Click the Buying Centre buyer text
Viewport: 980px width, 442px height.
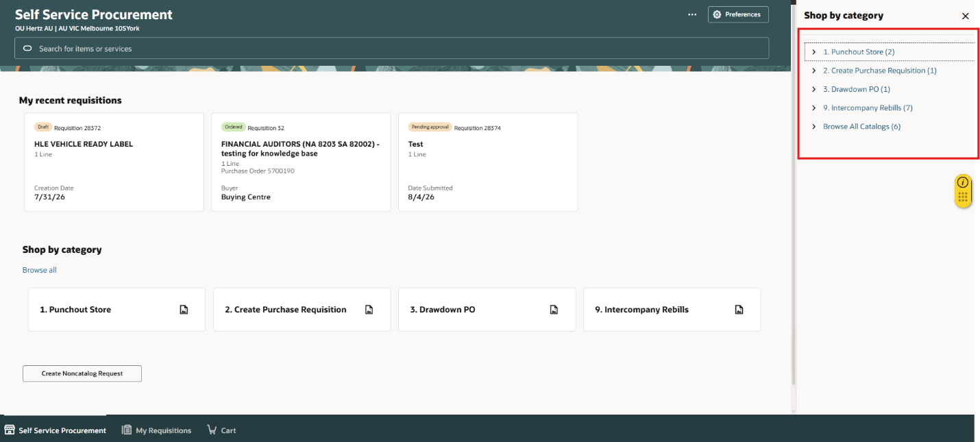(246, 197)
